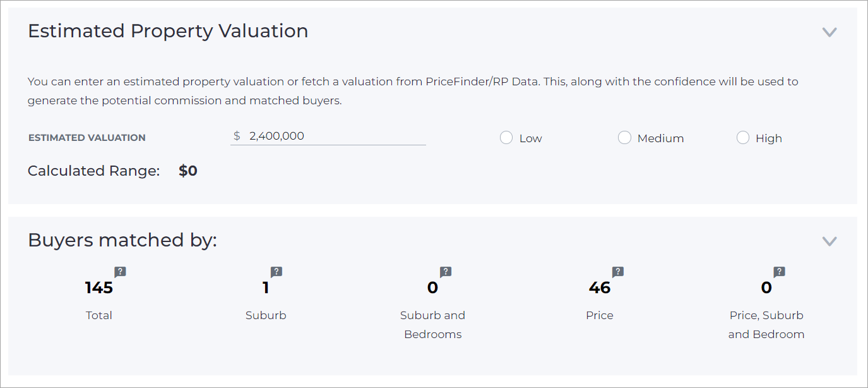Click the 145 Total buyers number
This screenshot has width=868, height=388.
pos(99,288)
